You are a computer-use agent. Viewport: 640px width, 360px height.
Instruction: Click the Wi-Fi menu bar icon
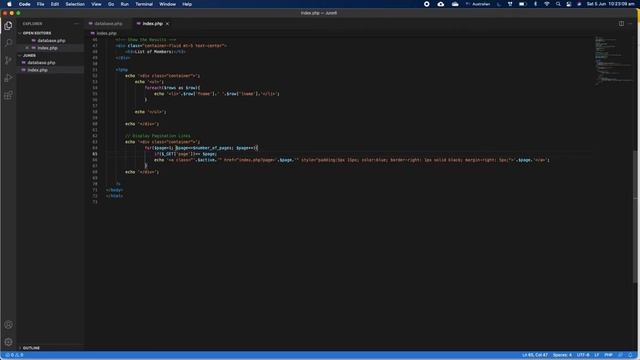547,4
